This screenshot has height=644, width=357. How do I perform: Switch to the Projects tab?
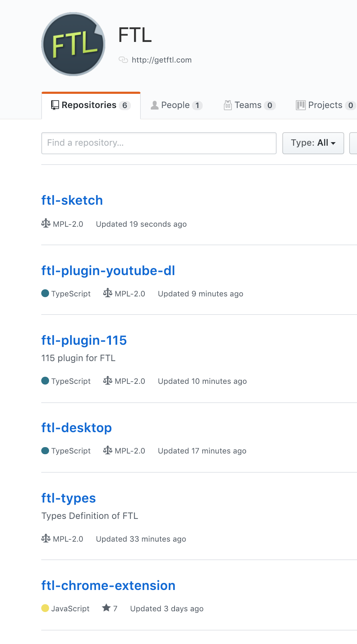click(325, 105)
